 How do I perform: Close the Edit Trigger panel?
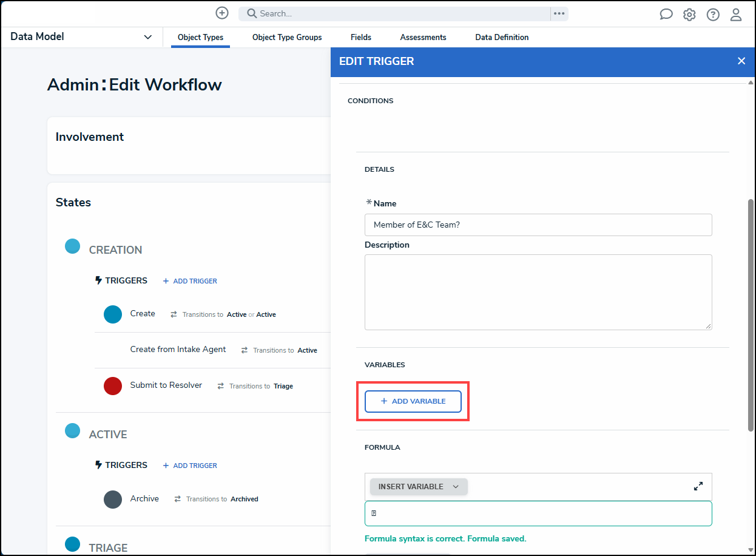coord(741,61)
